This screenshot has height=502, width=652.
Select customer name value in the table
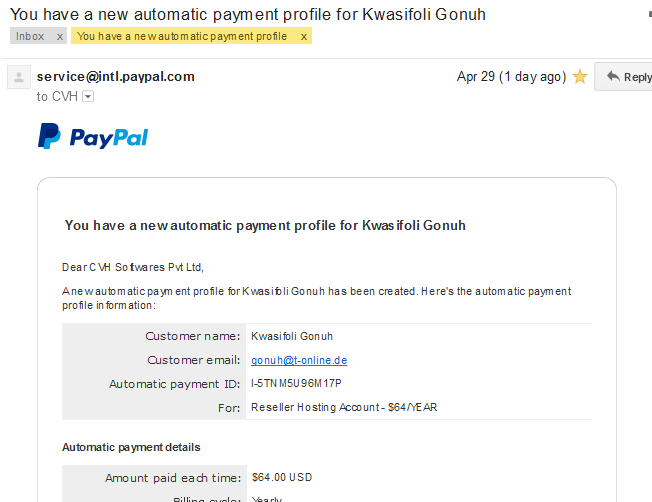coord(292,336)
